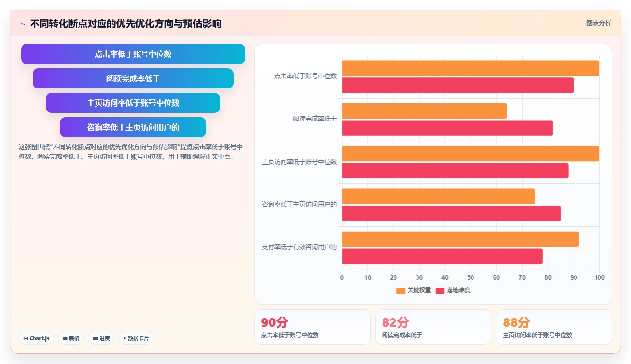
Task: Click red bar for 咨询率低于主页访问用户的
Action: (451, 213)
